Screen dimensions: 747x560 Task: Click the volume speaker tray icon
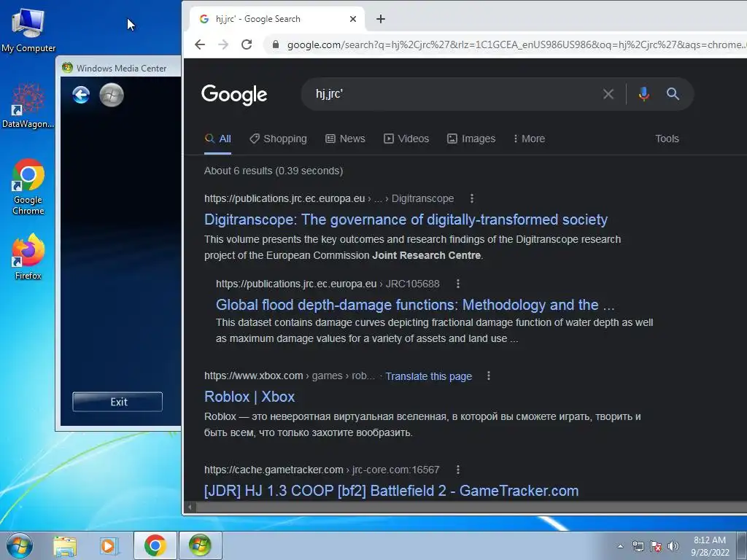pos(673,546)
